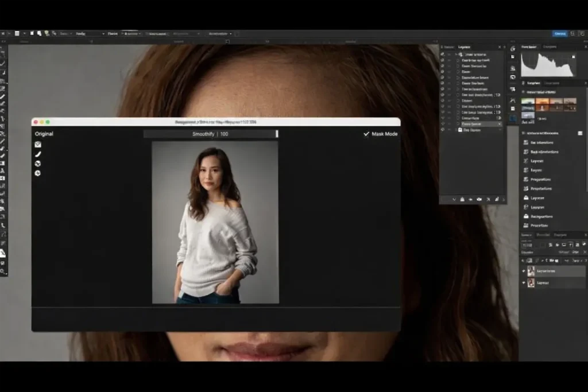Select the brush icon in the dialog sidebar
This screenshot has height=392, width=588.
tap(38, 154)
